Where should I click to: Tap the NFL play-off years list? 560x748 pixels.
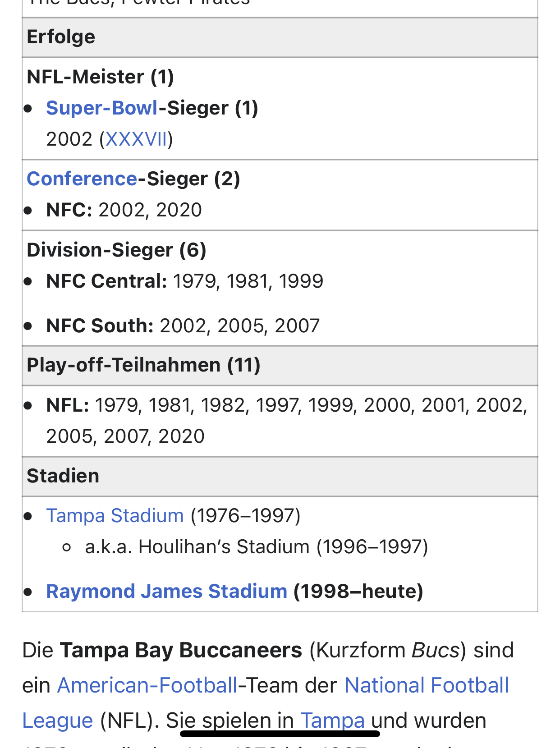(x=286, y=420)
